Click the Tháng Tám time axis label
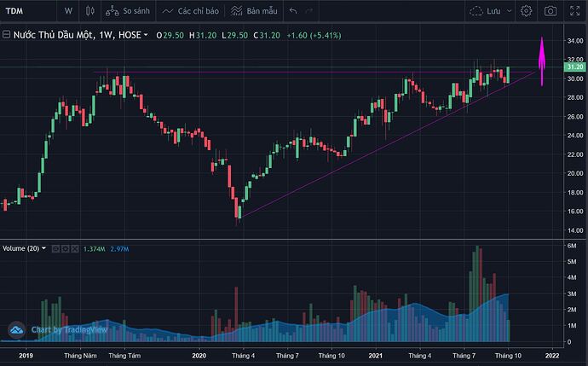Viewport: 588px width, 366px height. pyautogui.click(x=124, y=356)
